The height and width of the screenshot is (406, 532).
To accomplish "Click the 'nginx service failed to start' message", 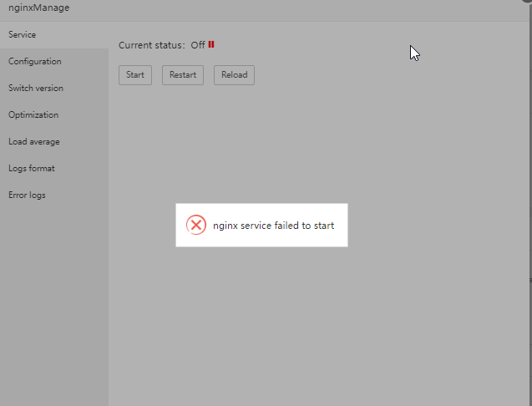I will (273, 226).
